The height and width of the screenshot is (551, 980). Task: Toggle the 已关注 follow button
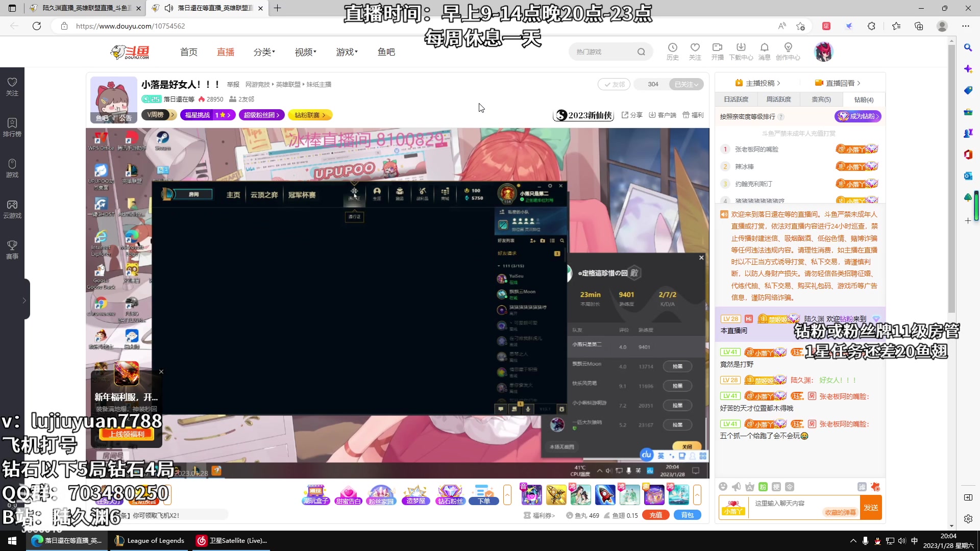click(x=686, y=84)
